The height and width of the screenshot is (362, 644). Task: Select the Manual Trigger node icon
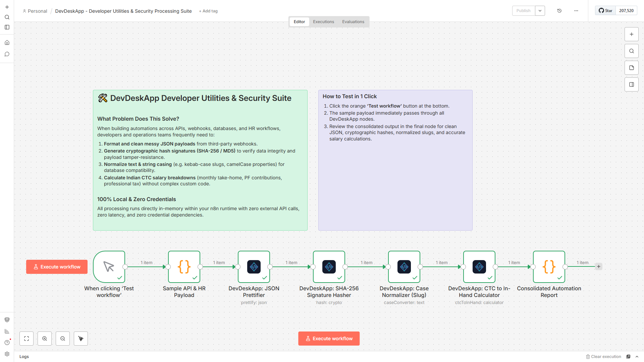[x=109, y=267]
